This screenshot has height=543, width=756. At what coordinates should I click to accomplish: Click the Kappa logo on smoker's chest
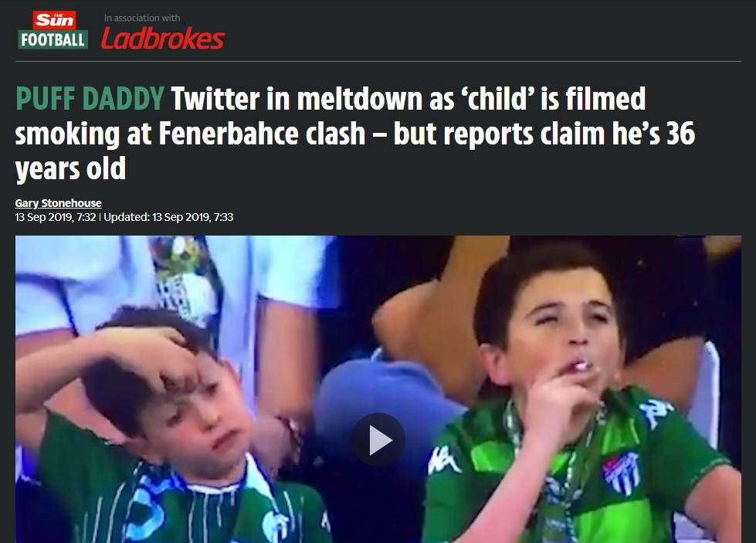click(443, 460)
